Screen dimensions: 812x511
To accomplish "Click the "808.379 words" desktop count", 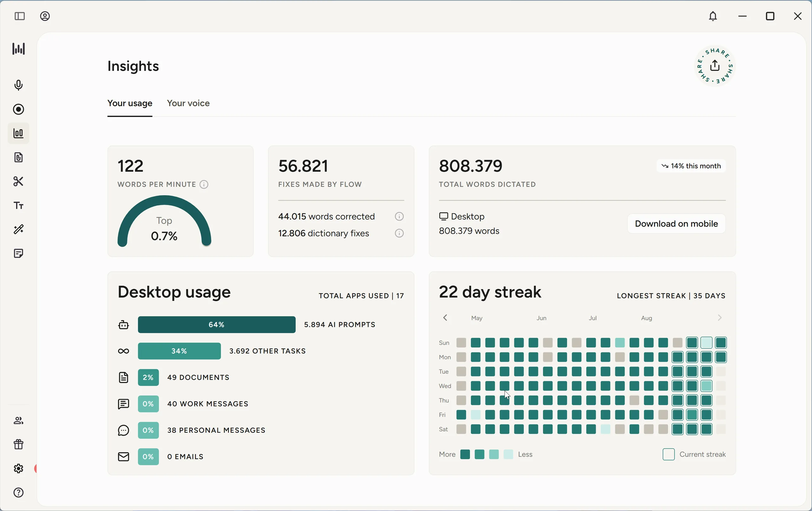I will [469, 231].
